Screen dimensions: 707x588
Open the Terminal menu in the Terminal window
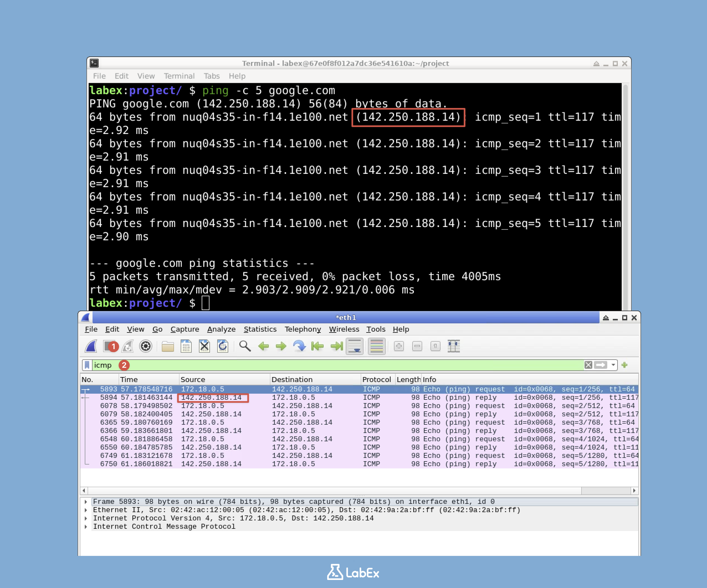pyautogui.click(x=179, y=76)
